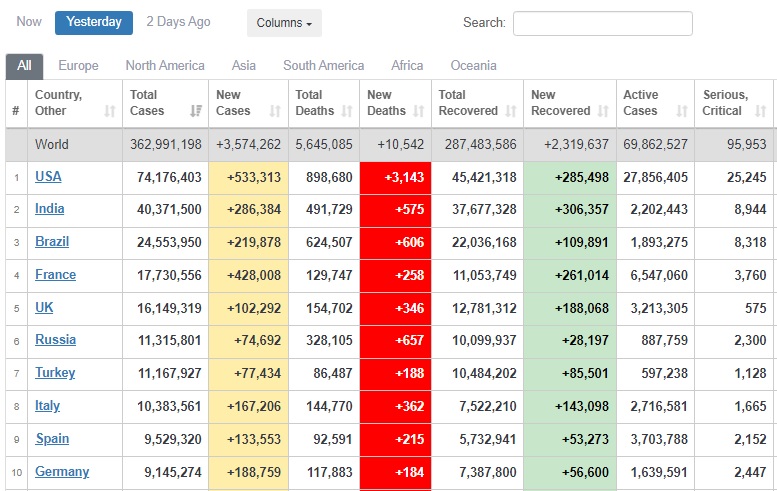
Task: Sort by Active Cases icon
Action: point(682,111)
